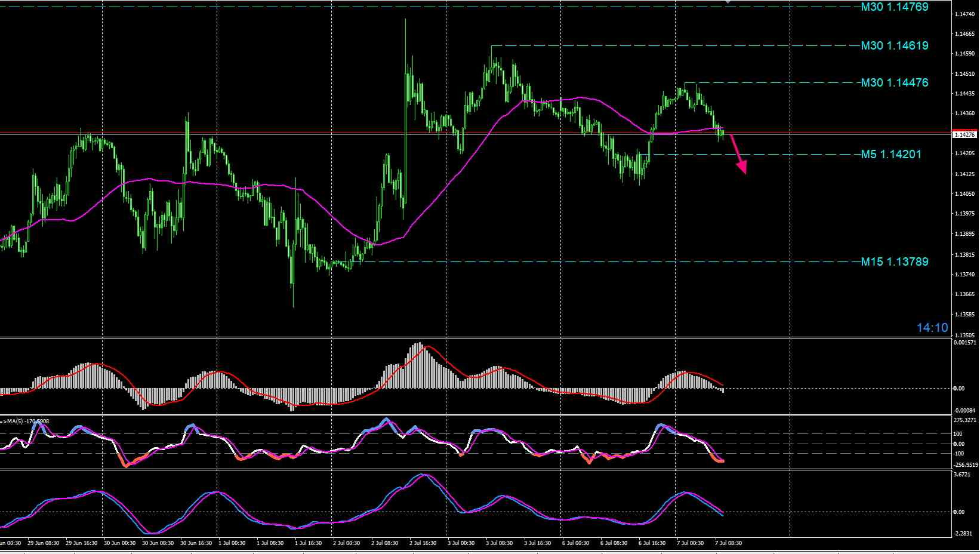Click price axis value 1.14510
This screenshot has height=554, width=980.
tap(964, 73)
